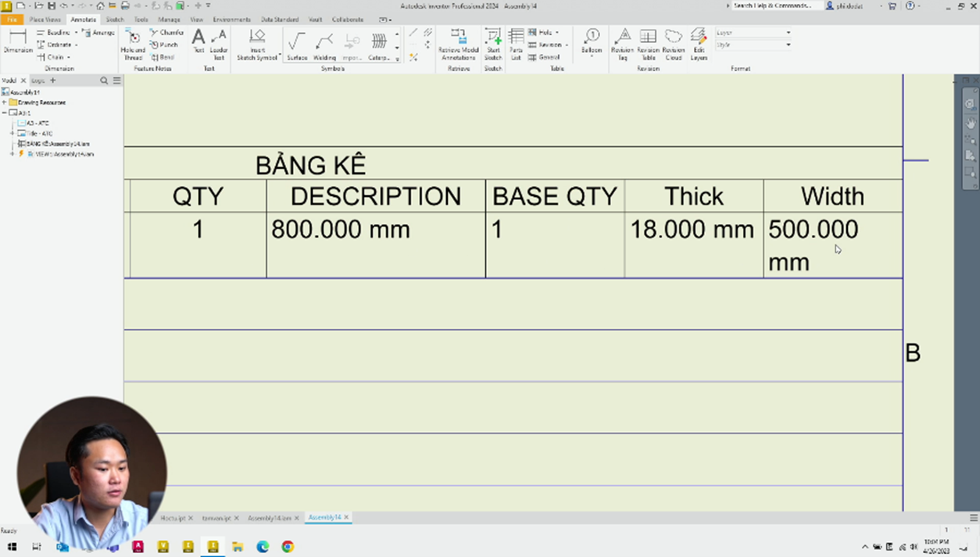Viewport: 980px width, 557px height.
Task: Expand the Symbols gallery list
Action: coord(397,58)
